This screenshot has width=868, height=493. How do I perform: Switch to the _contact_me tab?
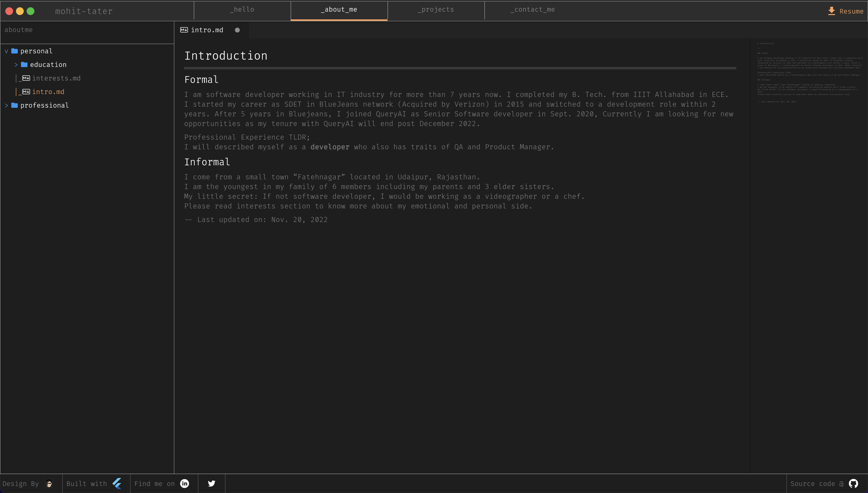pyautogui.click(x=532, y=9)
